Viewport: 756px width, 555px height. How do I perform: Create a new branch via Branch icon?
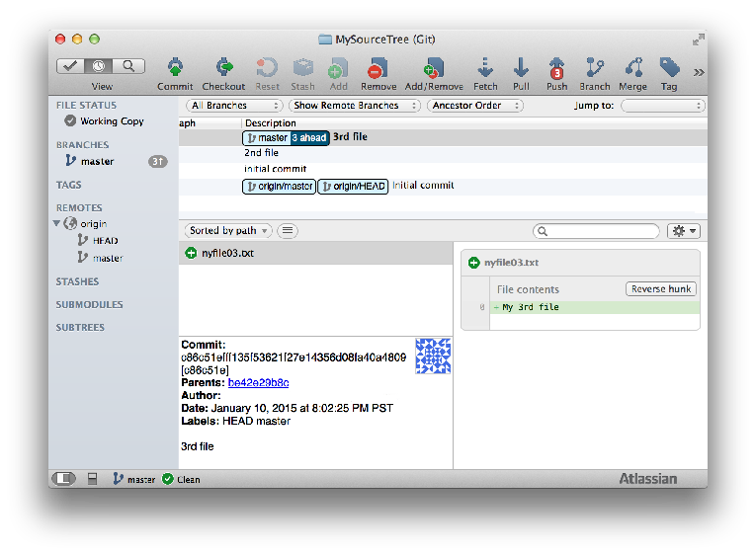595,74
